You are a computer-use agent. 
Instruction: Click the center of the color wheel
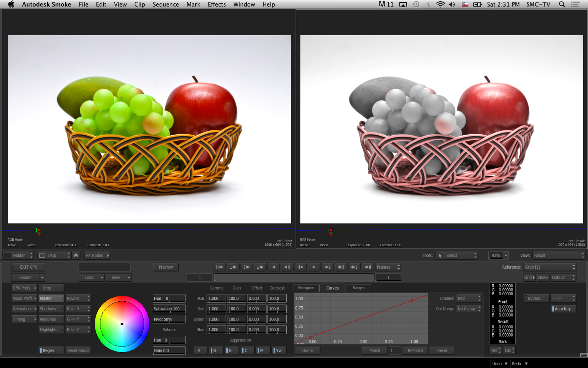coord(122,324)
